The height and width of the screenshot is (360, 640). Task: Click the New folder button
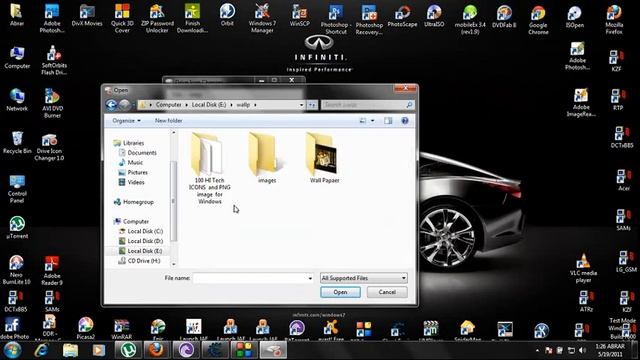pyautogui.click(x=168, y=121)
